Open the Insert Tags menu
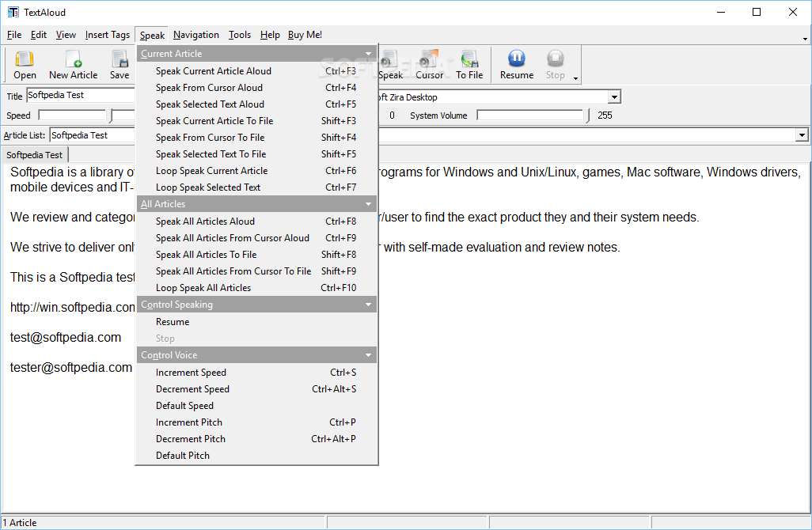812x530 pixels. click(x=107, y=35)
